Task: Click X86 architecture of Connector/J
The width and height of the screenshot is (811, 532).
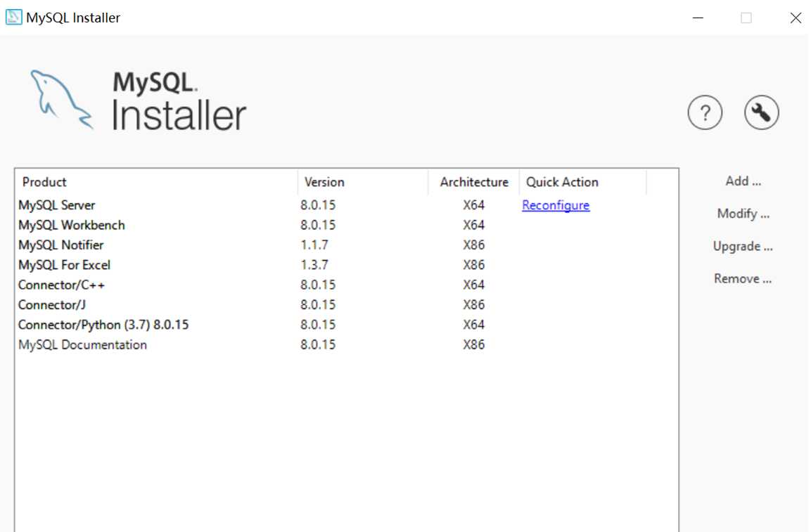Action: 474,304
